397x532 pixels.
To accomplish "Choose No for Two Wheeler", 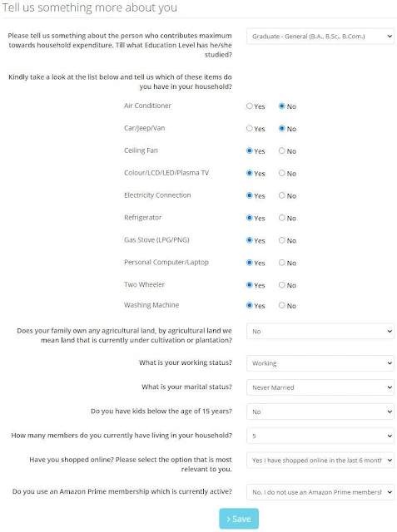I will click(282, 285).
